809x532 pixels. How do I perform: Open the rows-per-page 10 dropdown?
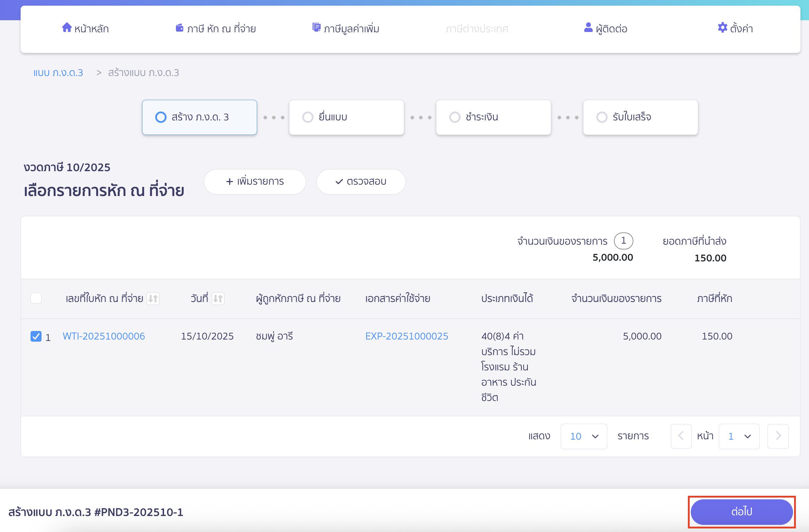(x=583, y=436)
